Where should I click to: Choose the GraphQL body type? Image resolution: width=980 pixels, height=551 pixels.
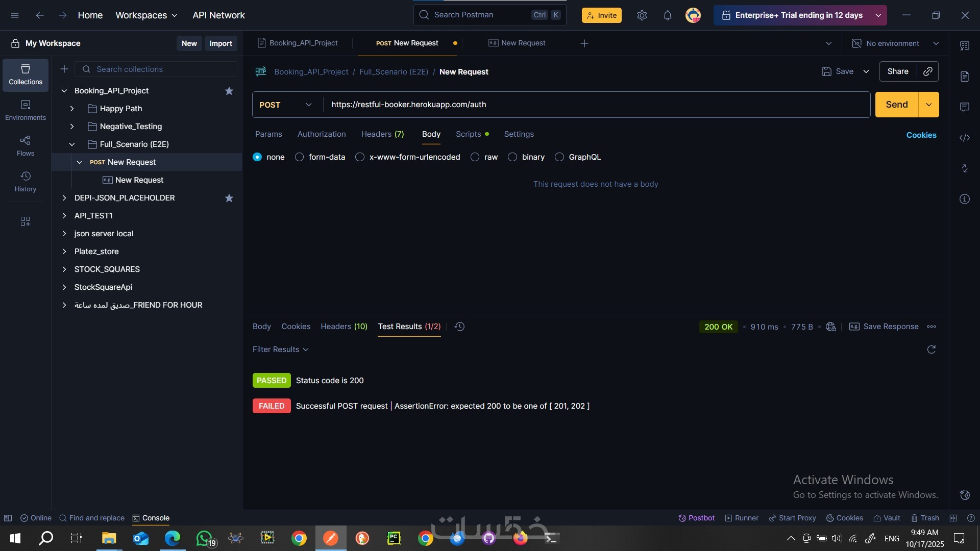pyautogui.click(x=559, y=157)
